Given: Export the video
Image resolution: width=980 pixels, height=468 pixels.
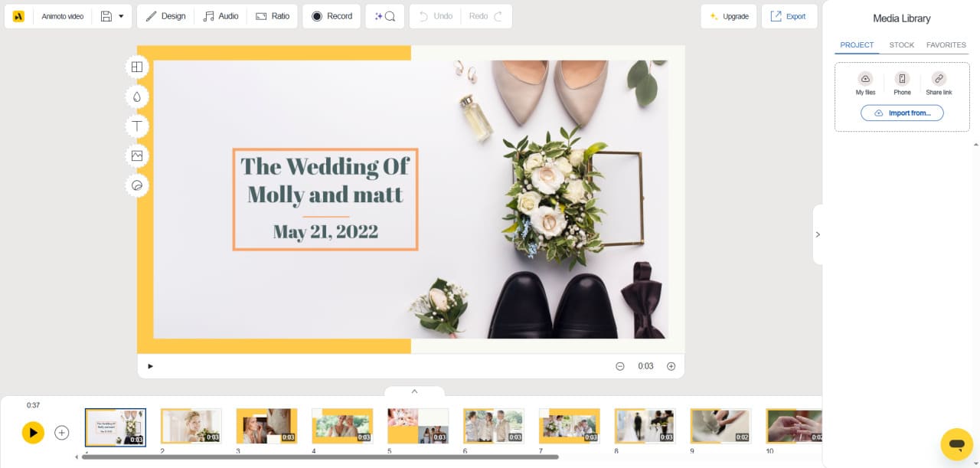Looking at the screenshot, I should pyautogui.click(x=789, y=15).
